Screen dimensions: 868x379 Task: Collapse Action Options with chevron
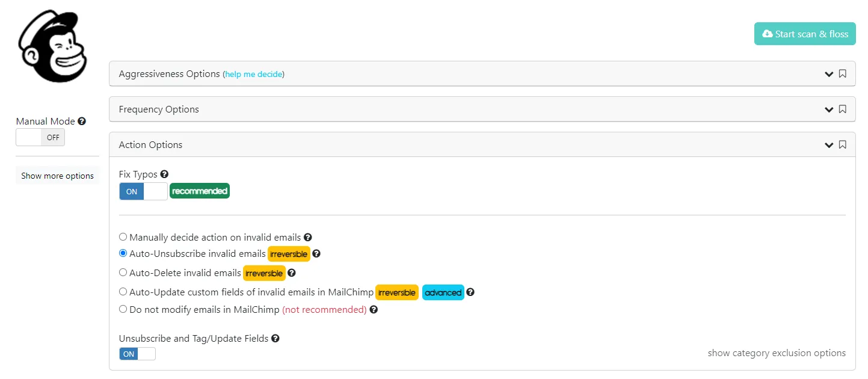829,145
